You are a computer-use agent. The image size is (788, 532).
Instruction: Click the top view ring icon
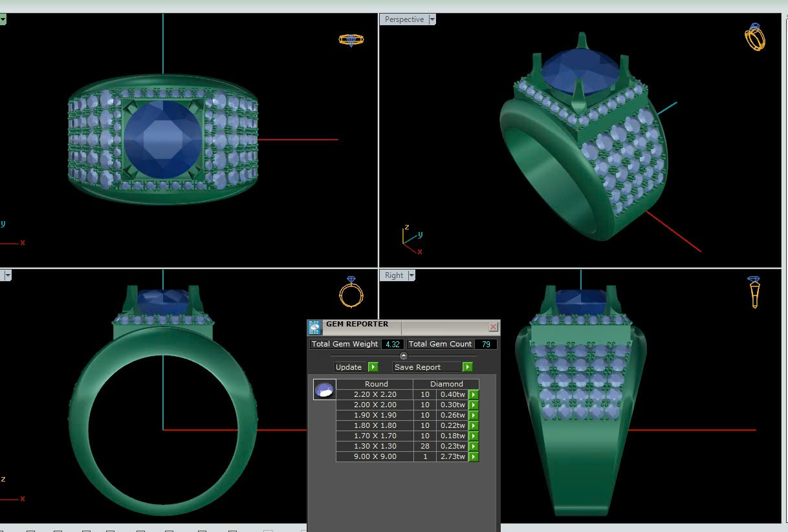pyautogui.click(x=351, y=39)
